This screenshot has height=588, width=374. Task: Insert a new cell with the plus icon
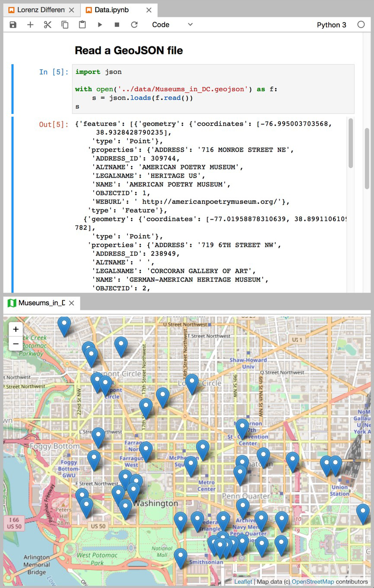click(30, 25)
